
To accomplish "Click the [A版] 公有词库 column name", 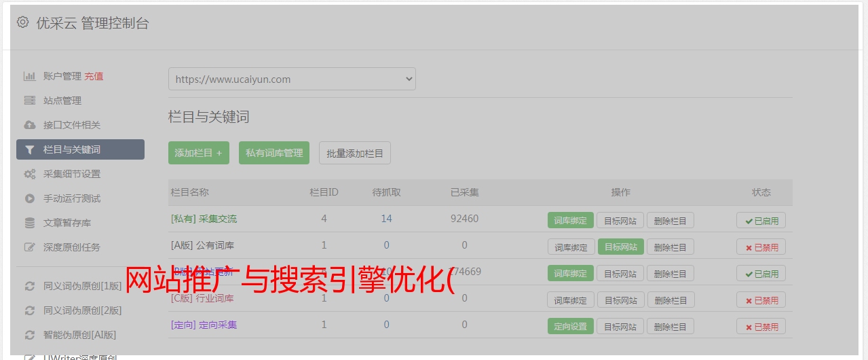I will pyautogui.click(x=202, y=245).
